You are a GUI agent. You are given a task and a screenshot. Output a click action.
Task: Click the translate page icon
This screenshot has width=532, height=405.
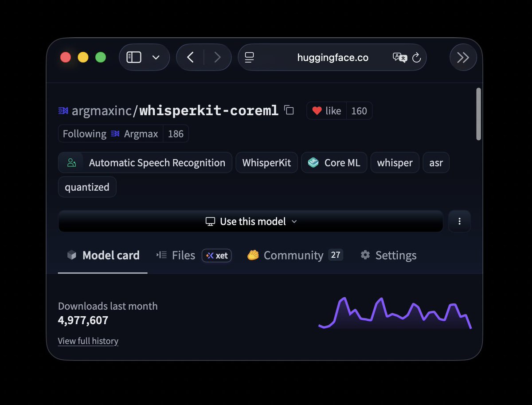click(x=399, y=57)
